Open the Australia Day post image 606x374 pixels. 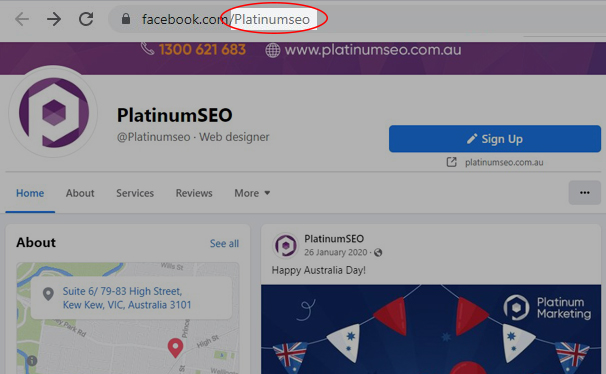click(431, 329)
